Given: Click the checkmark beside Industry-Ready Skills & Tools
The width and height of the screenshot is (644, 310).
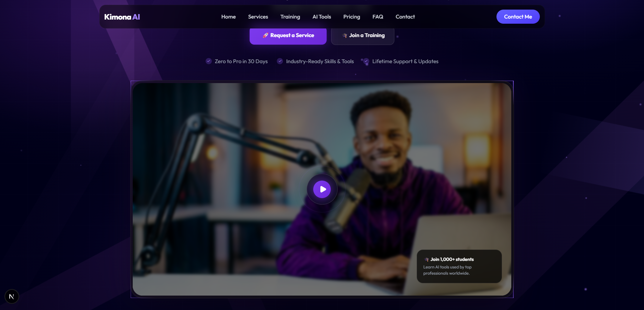Looking at the screenshot, I should pos(280,61).
